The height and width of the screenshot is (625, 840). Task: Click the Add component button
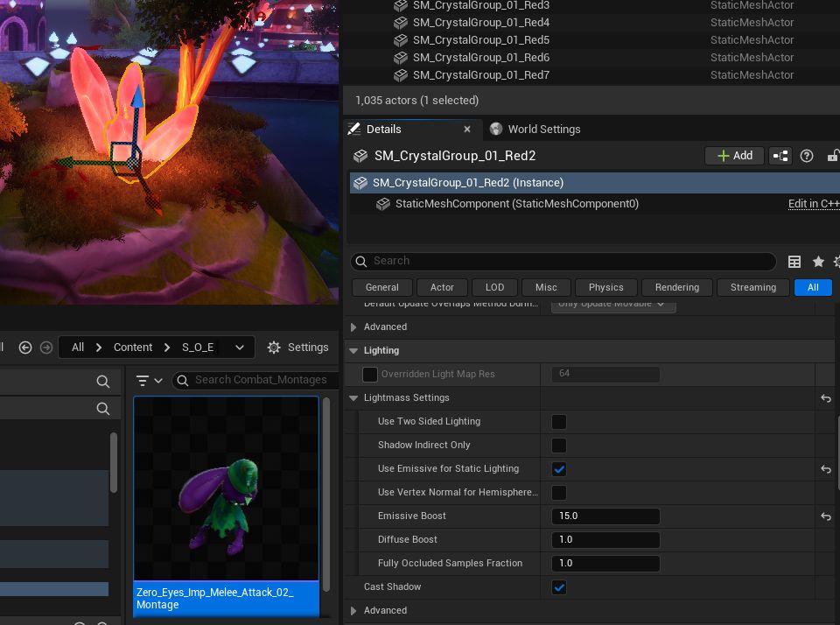coord(734,156)
